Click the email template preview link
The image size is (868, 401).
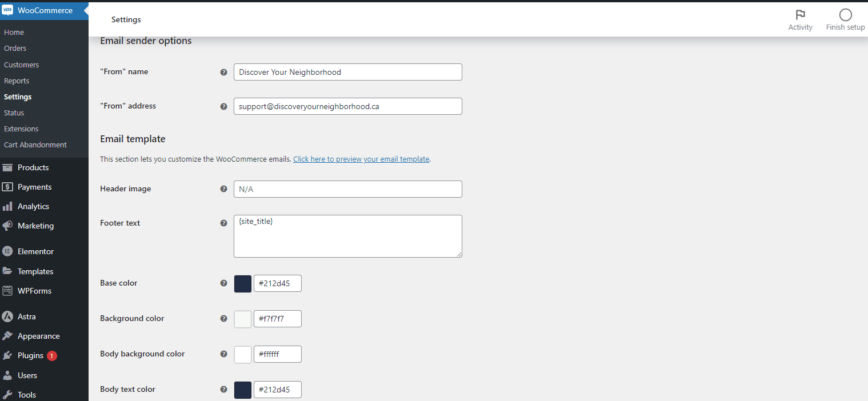(361, 159)
